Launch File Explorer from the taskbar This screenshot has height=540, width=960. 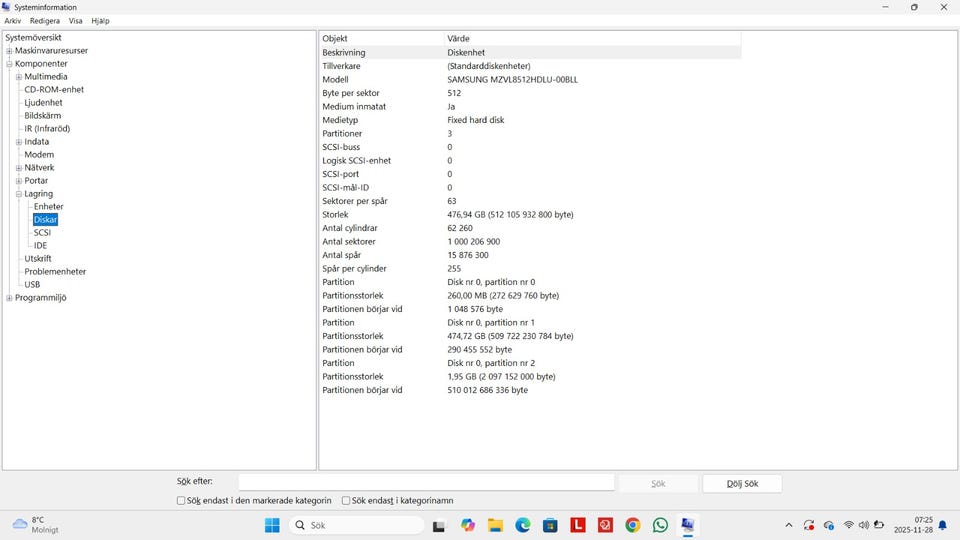pyautogui.click(x=495, y=525)
